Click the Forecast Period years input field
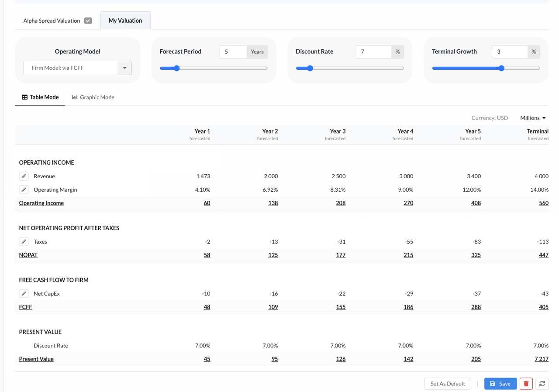Viewport: 559px width, 392px height. pos(233,52)
